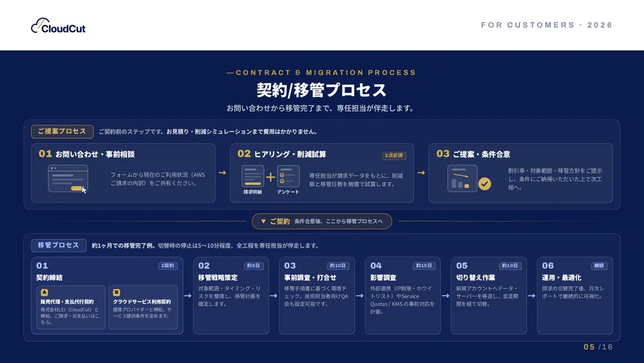Click the 03 ご提案・条件合意 heading

473,154
